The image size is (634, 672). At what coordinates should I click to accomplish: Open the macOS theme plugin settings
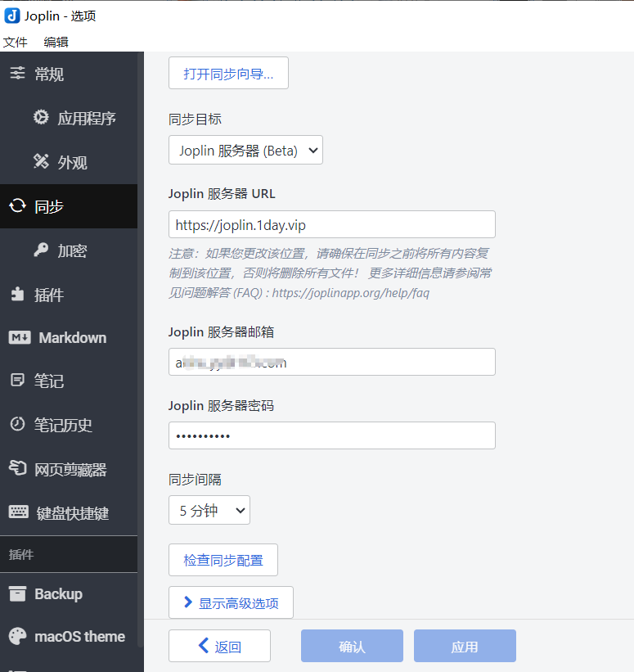pos(69,637)
